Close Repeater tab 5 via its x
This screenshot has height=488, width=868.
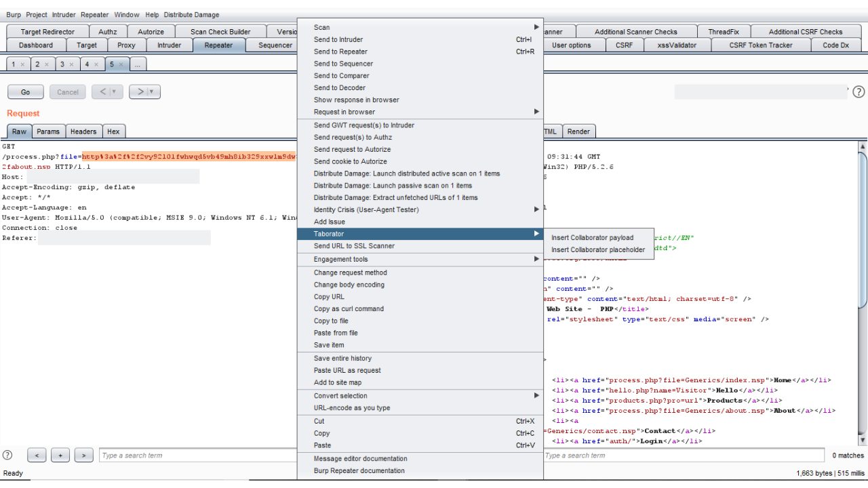[x=121, y=64]
